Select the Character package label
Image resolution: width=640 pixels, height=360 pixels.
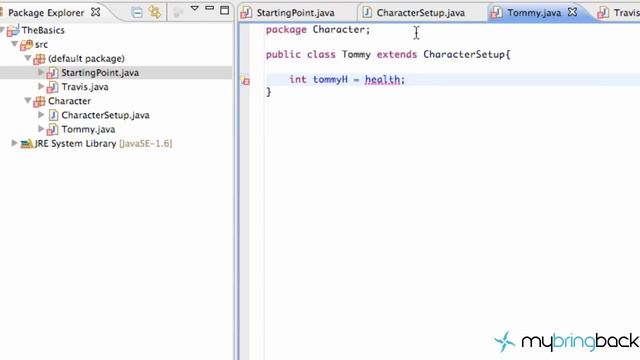[69, 101]
